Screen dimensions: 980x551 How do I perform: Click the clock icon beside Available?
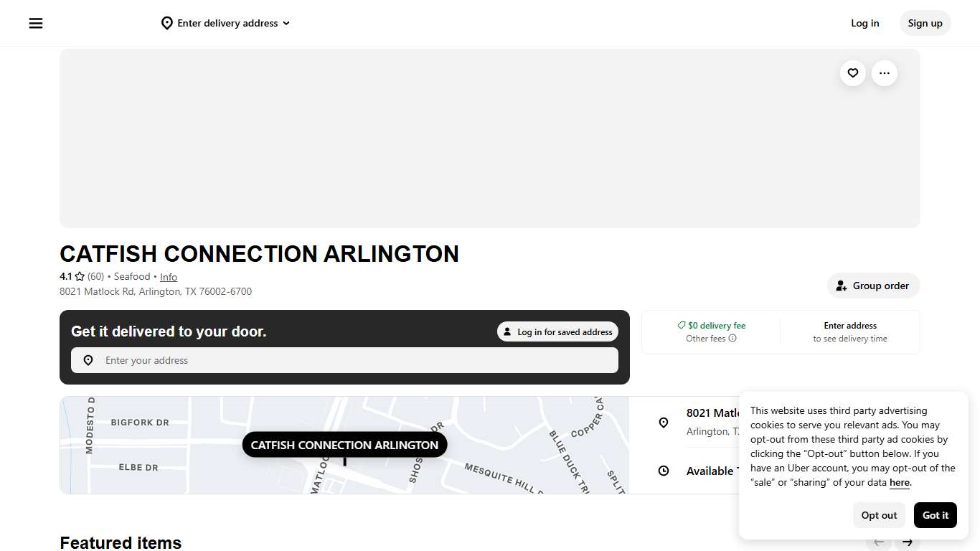pos(664,471)
